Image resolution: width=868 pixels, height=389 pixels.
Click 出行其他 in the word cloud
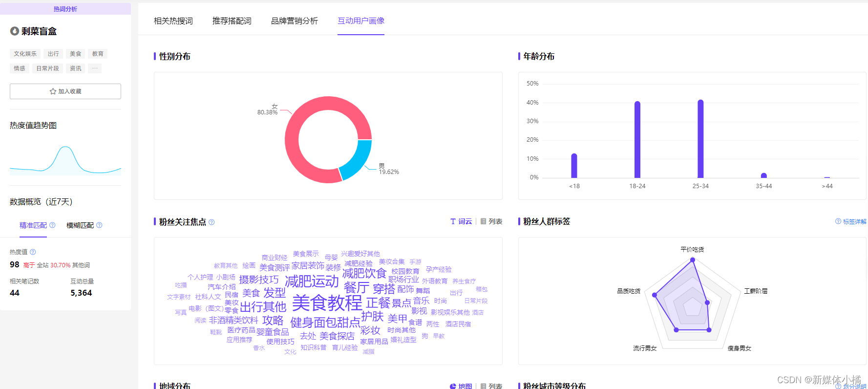pos(263,307)
